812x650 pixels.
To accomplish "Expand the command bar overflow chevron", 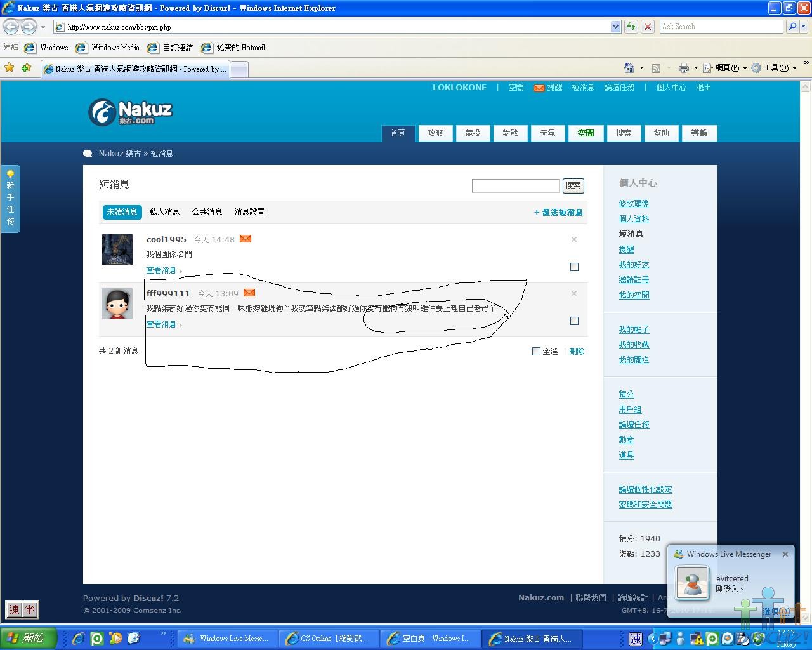I will coord(806,63).
